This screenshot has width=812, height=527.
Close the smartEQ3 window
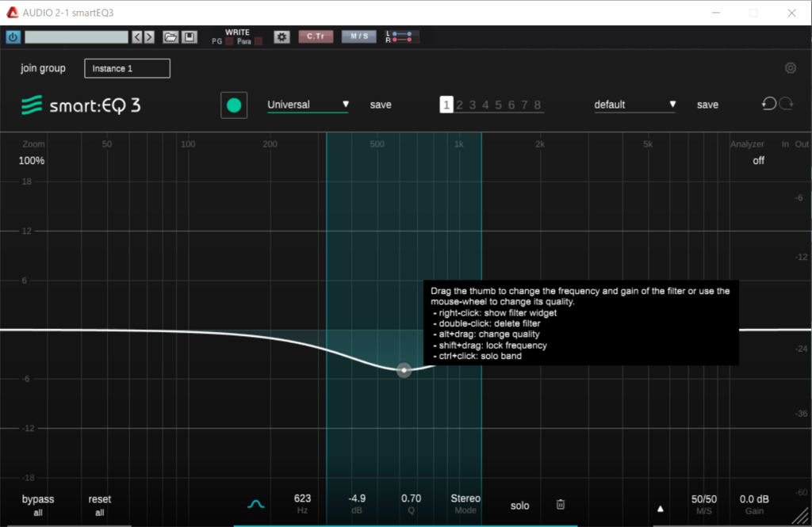pyautogui.click(x=792, y=13)
